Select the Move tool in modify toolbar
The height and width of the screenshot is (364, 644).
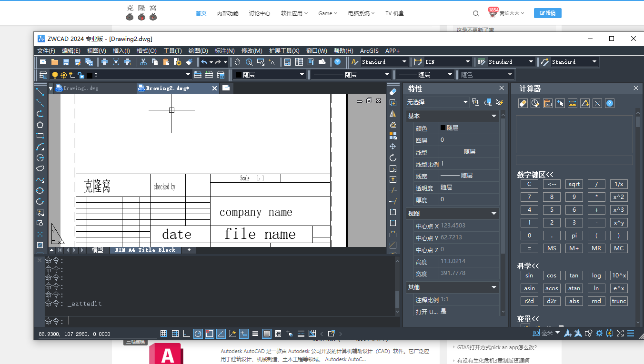coord(393,147)
